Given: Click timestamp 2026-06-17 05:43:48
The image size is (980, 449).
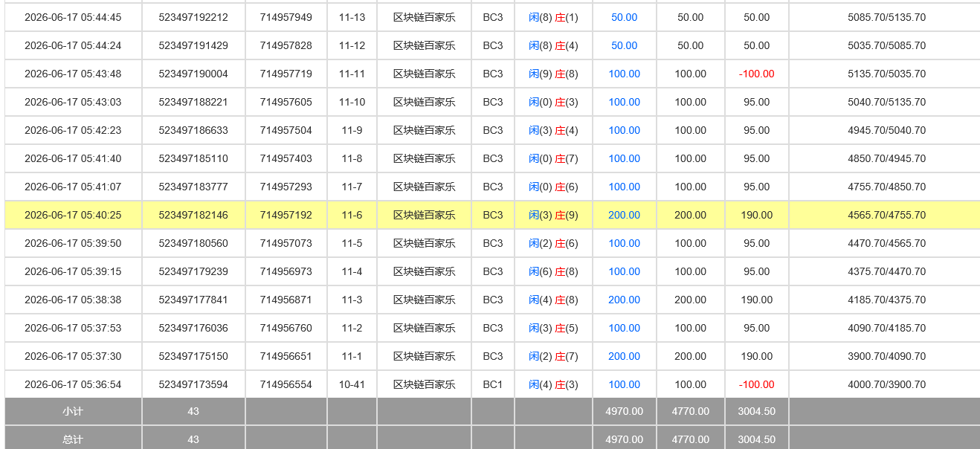Looking at the screenshot, I should [73, 74].
